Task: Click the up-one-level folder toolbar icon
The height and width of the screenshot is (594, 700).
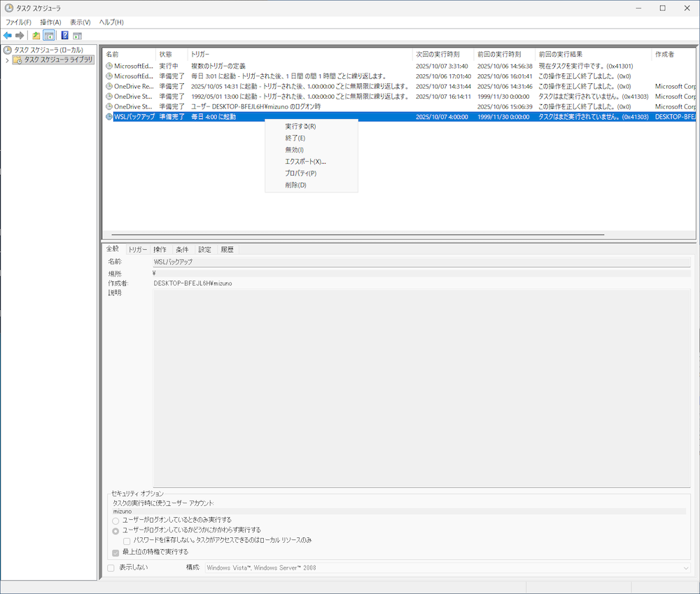Action: pos(36,36)
